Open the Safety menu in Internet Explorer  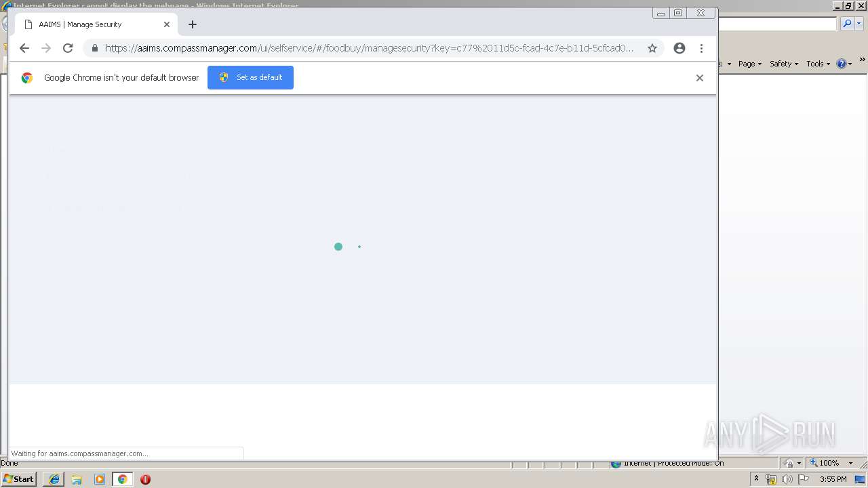783,64
